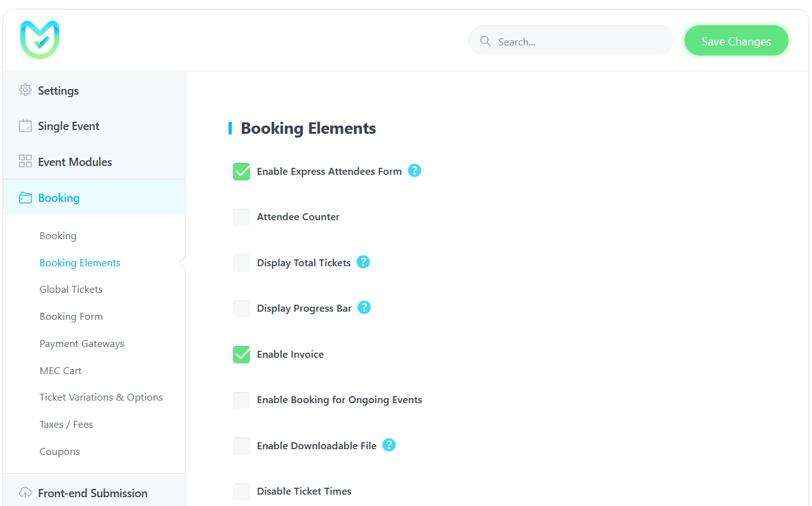
Task: Uncheck the Enable Invoice checkbox
Action: point(242,354)
